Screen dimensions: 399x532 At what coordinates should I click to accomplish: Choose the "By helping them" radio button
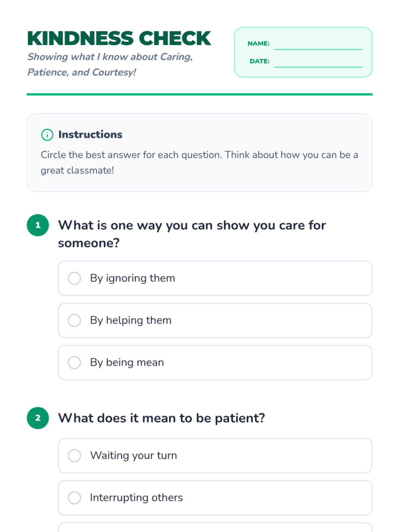click(74, 321)
